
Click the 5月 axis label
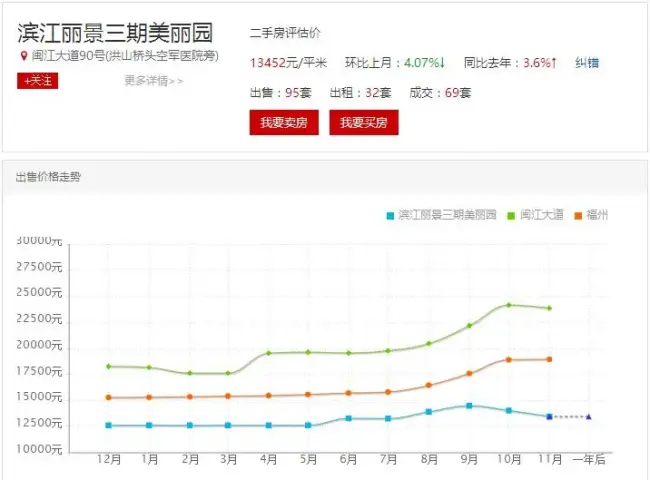[x=308, y=459]
